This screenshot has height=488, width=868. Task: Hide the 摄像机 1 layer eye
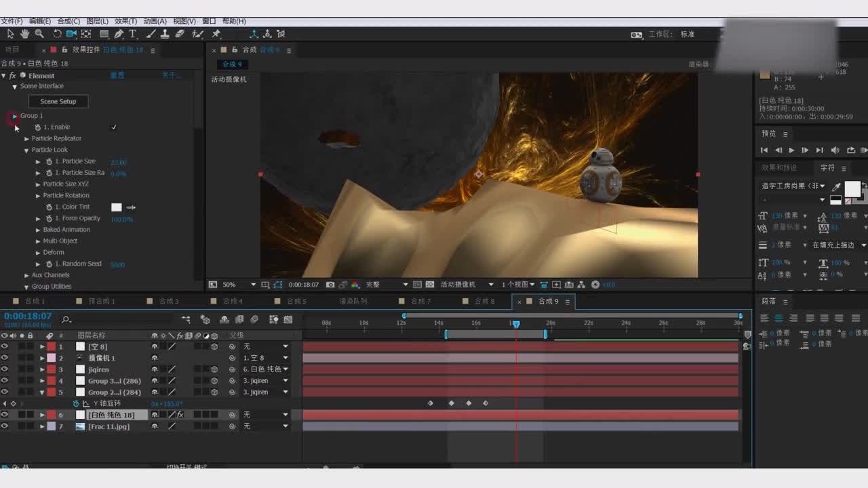click(x=5, y=358)
